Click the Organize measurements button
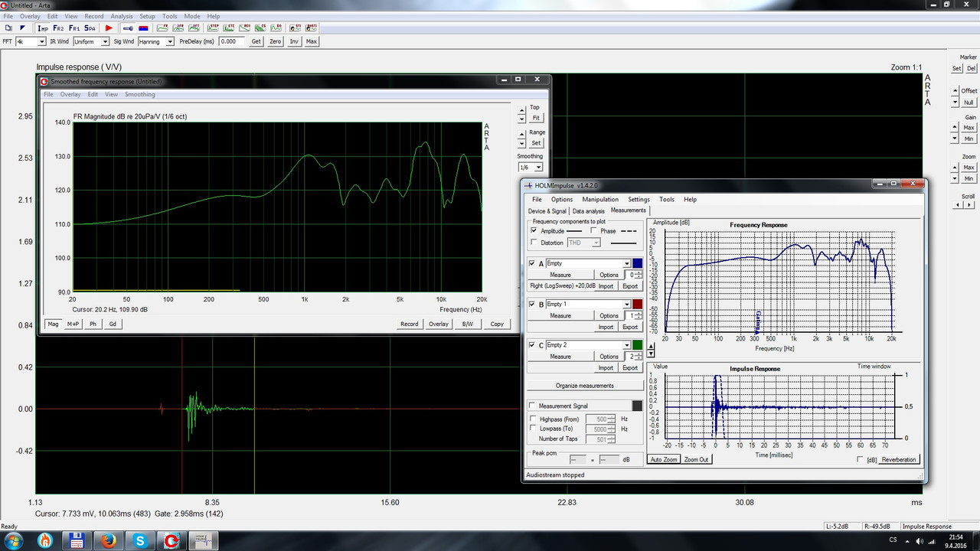This screenshot has width=980, height=551. pyautogui.click(x=584, y=386)
